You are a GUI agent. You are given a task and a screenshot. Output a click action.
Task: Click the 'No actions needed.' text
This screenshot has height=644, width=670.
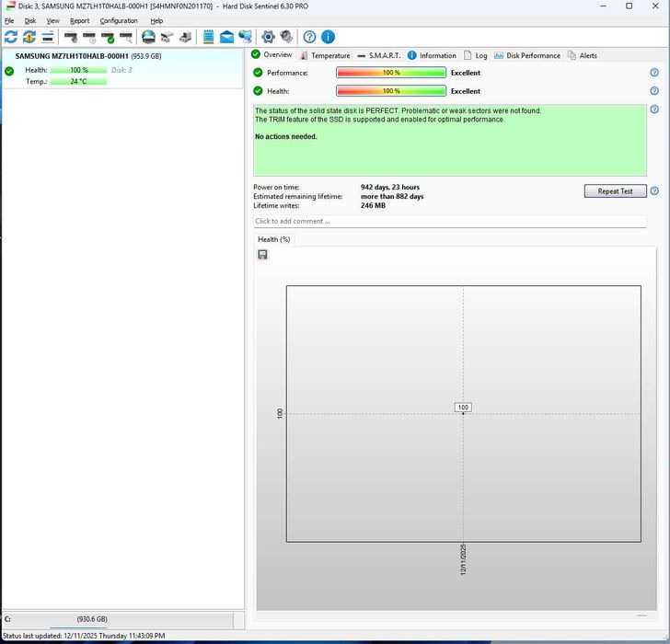[x=286, y=137]
